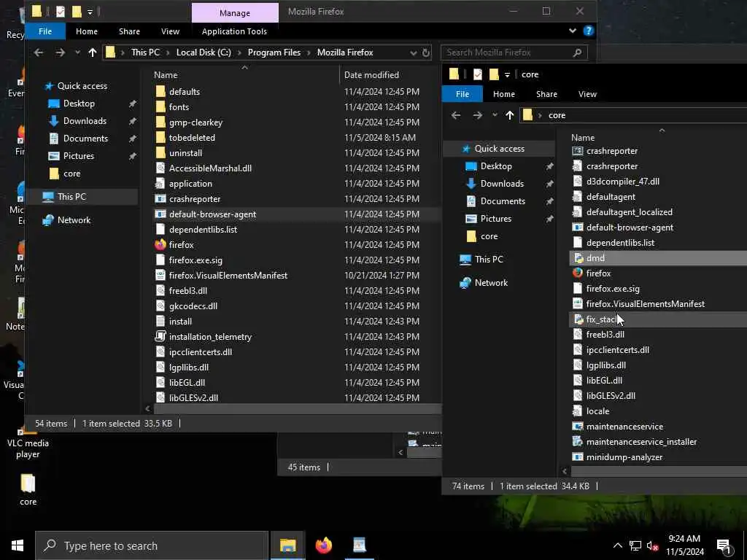Select installation_telemetry file icon
Image resolution: width=747 pixels, height=560 pixels.
click(x=160, y=337)
